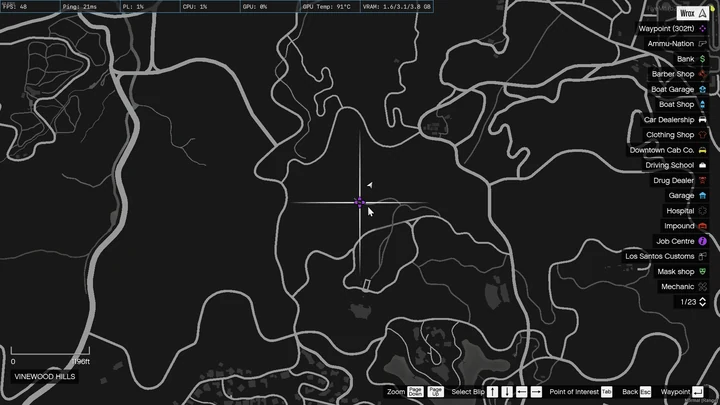The height and width of the screenshot is (405, 720).
Task: Click the up arrow Select Blip key
Action: (493, 392)
